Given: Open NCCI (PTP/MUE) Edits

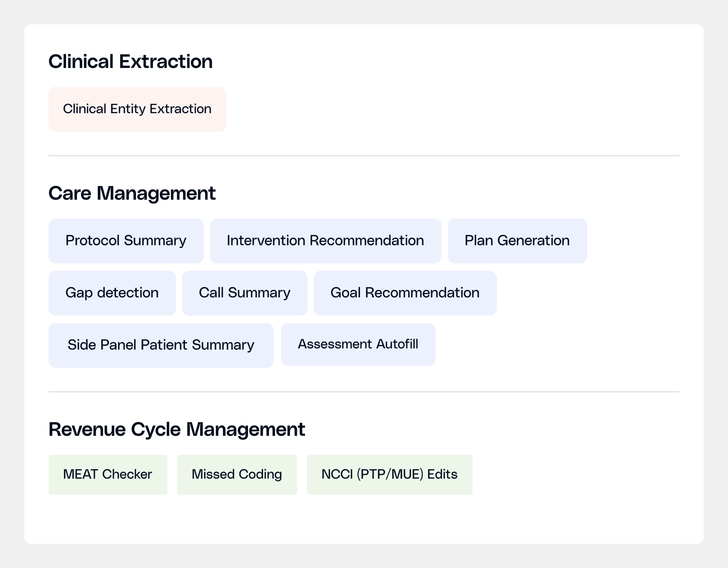Looking at the screenshot, I should tap(389, 474).
